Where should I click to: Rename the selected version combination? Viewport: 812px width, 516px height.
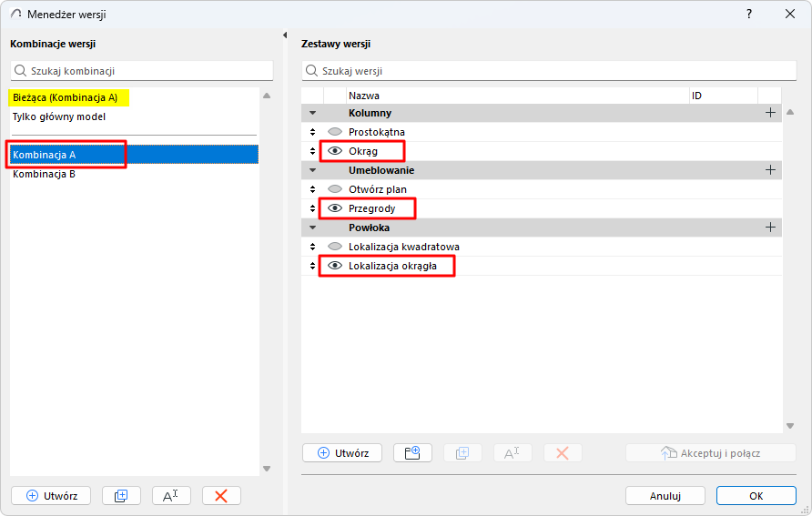click(171, 496)
